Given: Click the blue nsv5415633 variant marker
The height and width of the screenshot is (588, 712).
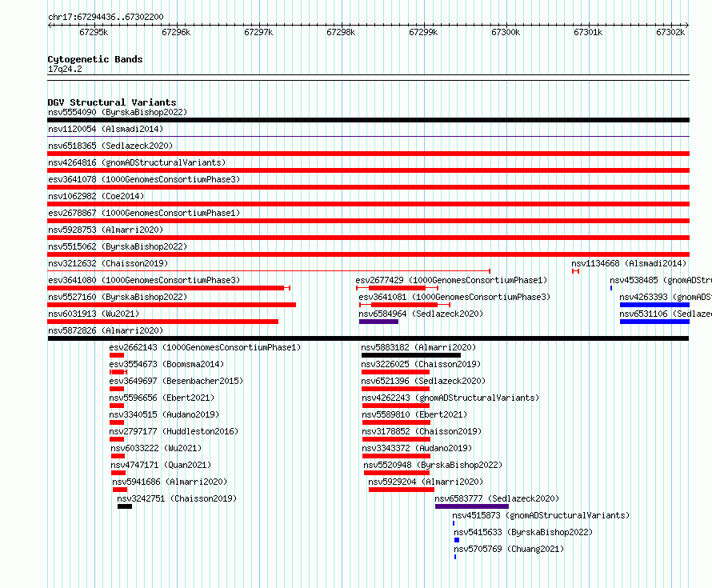Looking at the screenshot, I should click(x=457, y=540).
